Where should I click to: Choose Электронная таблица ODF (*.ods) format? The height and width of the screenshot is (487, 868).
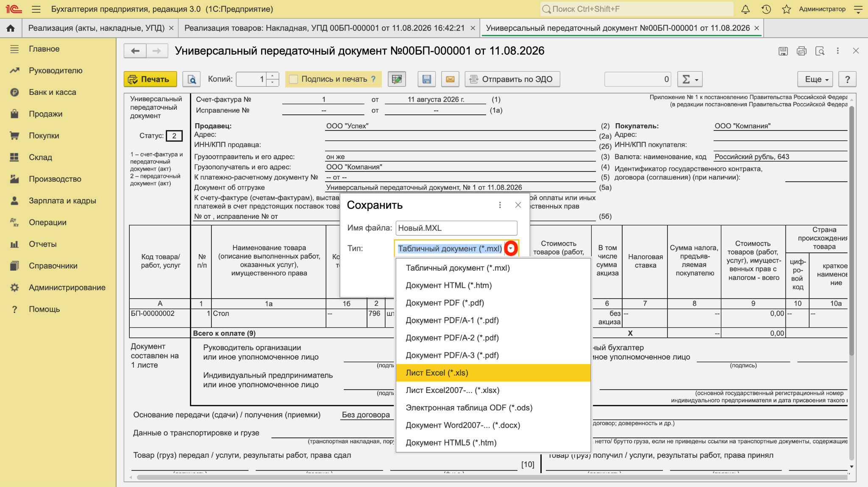pyautogui.click(x=493, y=408)
